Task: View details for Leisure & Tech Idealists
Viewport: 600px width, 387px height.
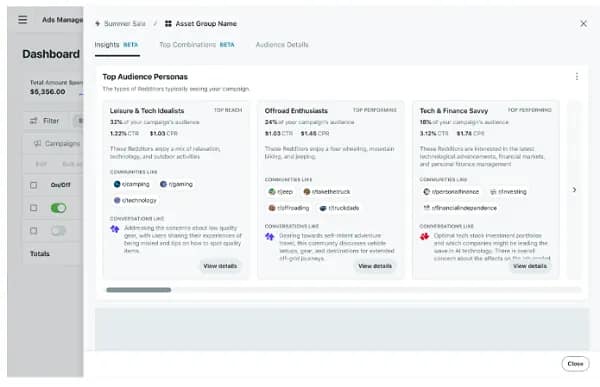Action: 220,266
